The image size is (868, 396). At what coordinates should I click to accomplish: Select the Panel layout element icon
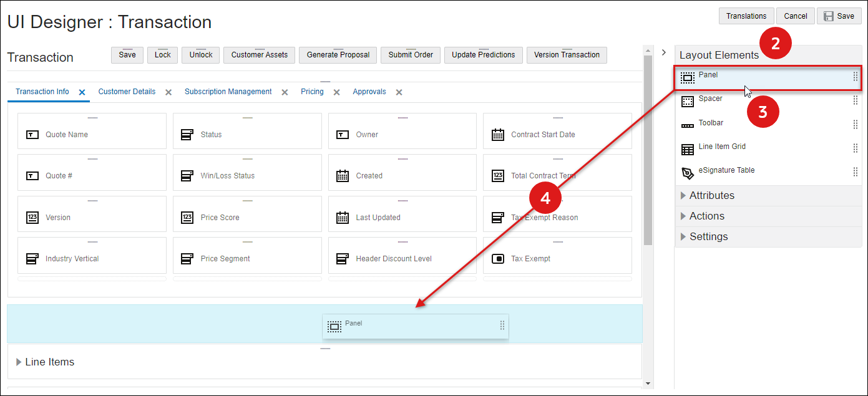(687, 78)
